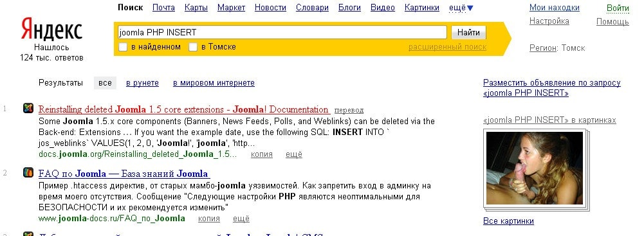Viewport: 644px width, 236px height.
Task: Change the Регион setting link
Action: pyautogui.click(x=543, y=48)
